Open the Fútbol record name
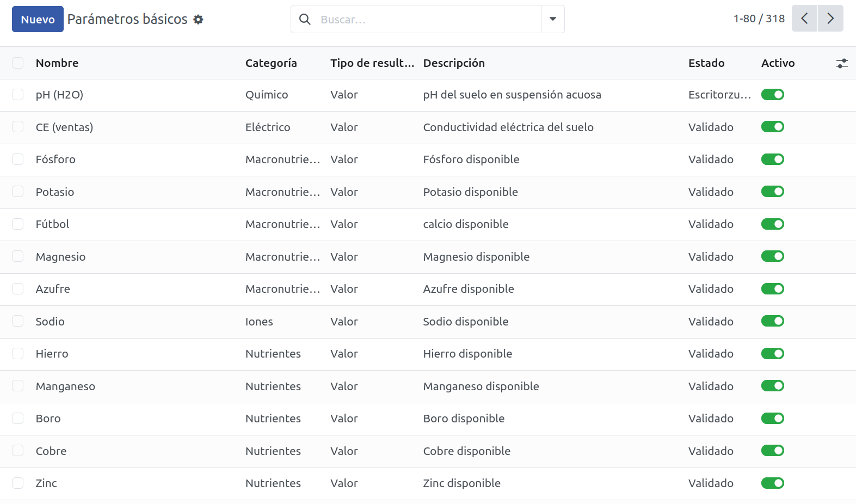 [x=52, y=224]
